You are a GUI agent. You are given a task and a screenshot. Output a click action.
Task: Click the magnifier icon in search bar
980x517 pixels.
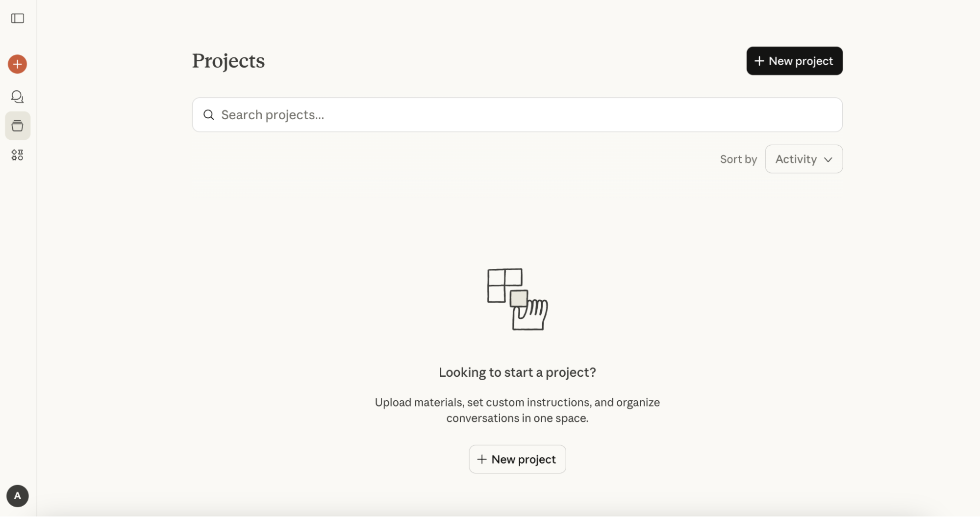pos(209,115)
